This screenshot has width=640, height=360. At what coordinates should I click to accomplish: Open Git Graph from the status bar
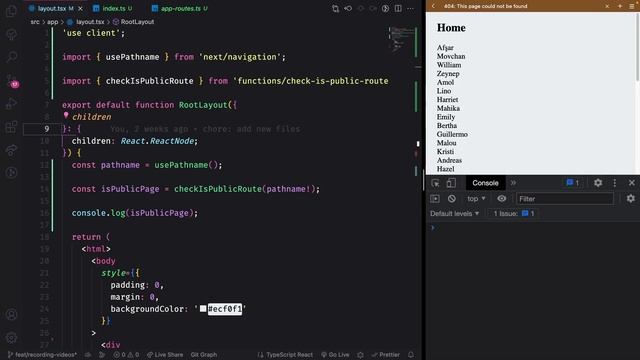204,355
